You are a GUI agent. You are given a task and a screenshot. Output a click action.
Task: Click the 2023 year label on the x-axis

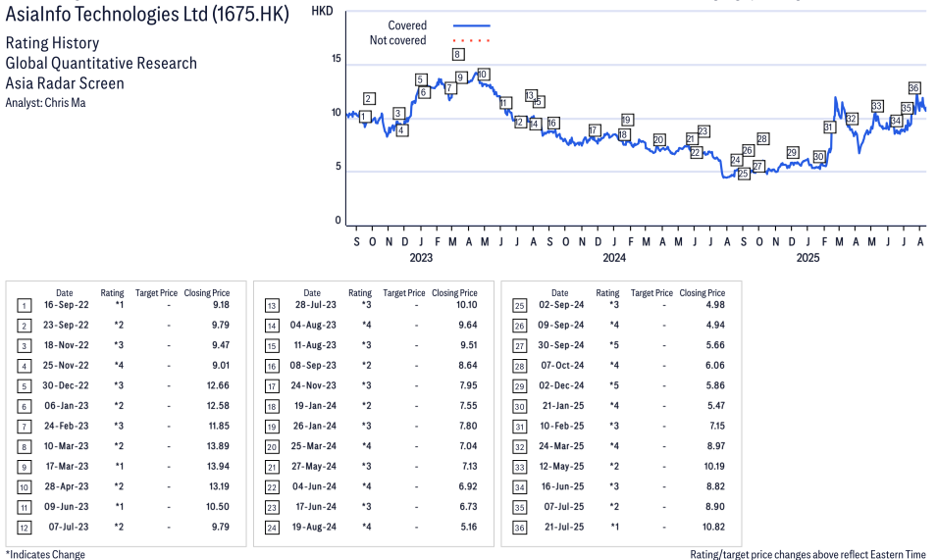pyautogui.click(x=421, y=257)
